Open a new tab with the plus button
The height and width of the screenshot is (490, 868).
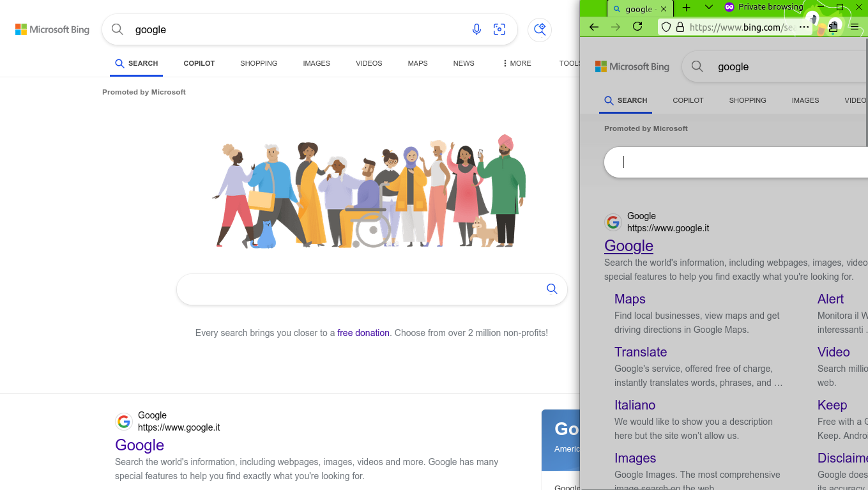(x=687, y=8)
